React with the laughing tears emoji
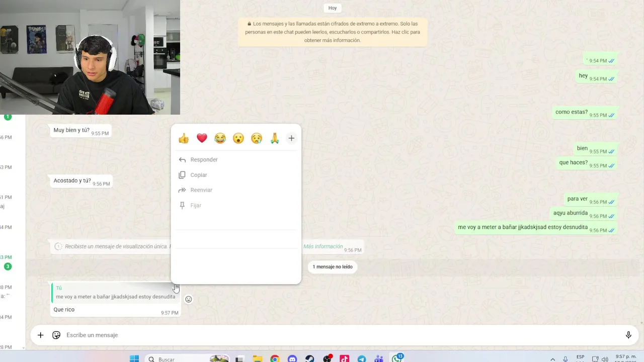Viewport: 644px width, 362px height. click(x=220, y=138)
